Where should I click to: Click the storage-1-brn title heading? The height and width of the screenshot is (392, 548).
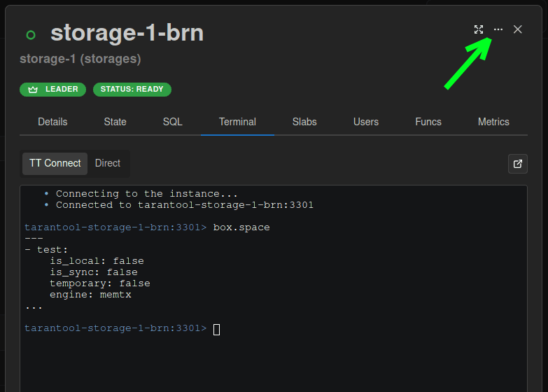pyautogui.click(x=127, y=33)
